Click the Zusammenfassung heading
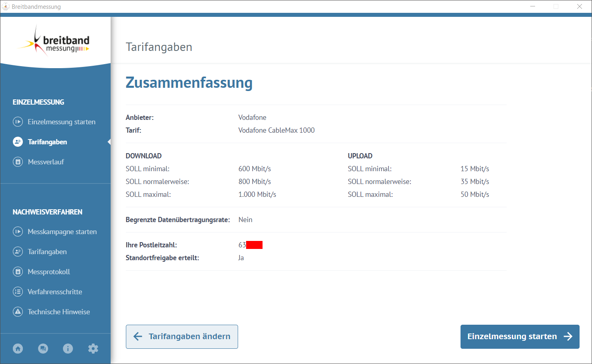 click(189, 83)
